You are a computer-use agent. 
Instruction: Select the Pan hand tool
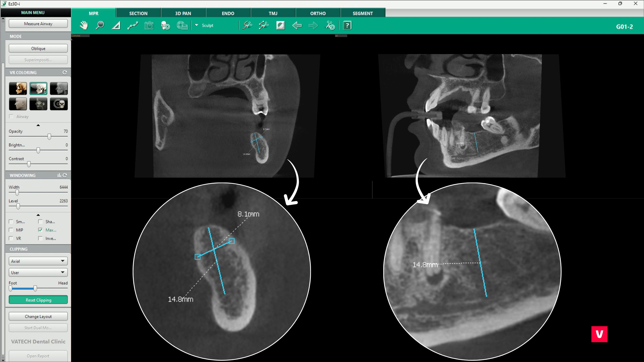[x=84, y=25]
